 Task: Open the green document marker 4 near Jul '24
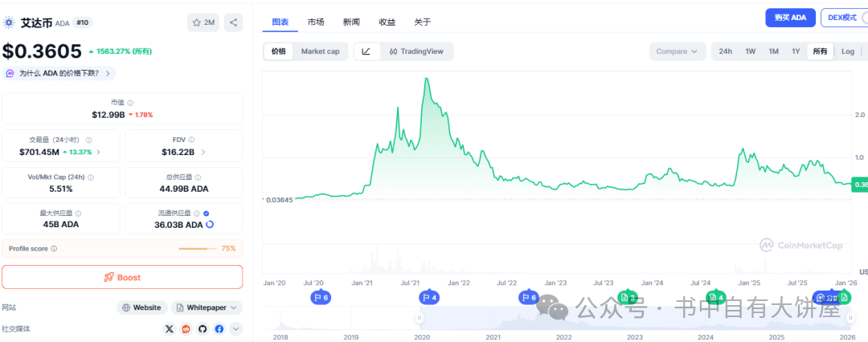pyautogui.click(x=716, y=298)
